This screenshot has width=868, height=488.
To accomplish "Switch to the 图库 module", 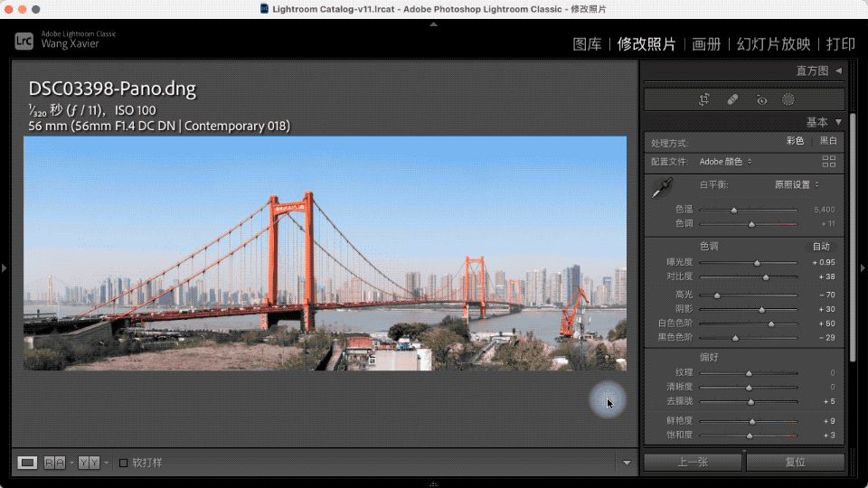I will 587,44.
